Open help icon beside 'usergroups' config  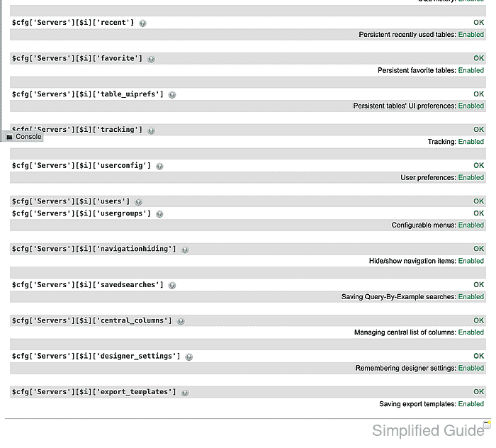point(159,214)
